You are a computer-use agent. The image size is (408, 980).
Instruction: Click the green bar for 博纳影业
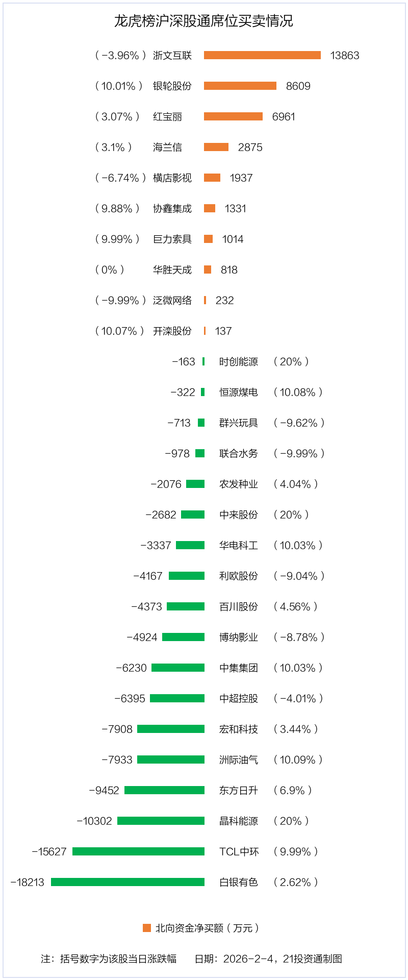tap(183, 637)
